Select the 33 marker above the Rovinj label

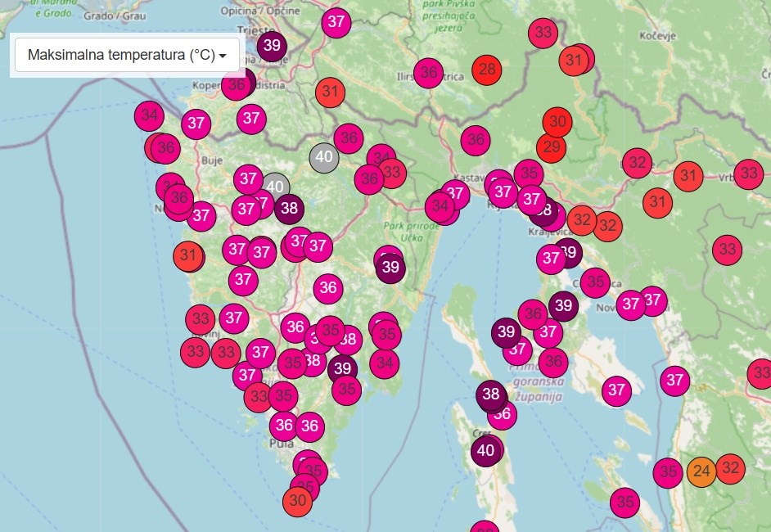tap(201, 319)
